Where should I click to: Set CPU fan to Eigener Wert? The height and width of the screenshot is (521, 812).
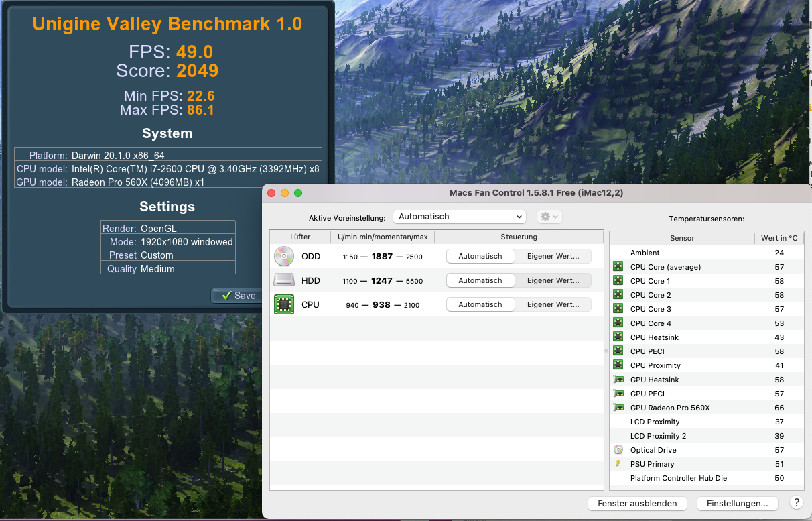tap(553, 304)
